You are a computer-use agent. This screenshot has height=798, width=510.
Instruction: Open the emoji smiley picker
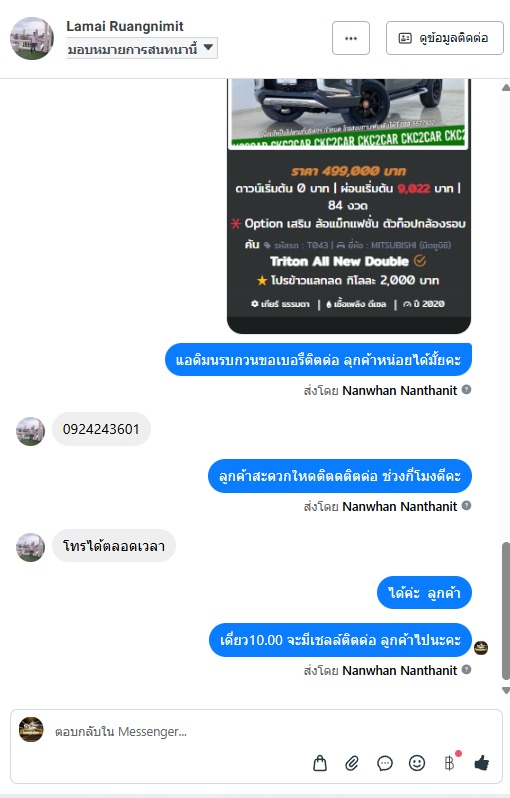point(417,763)
